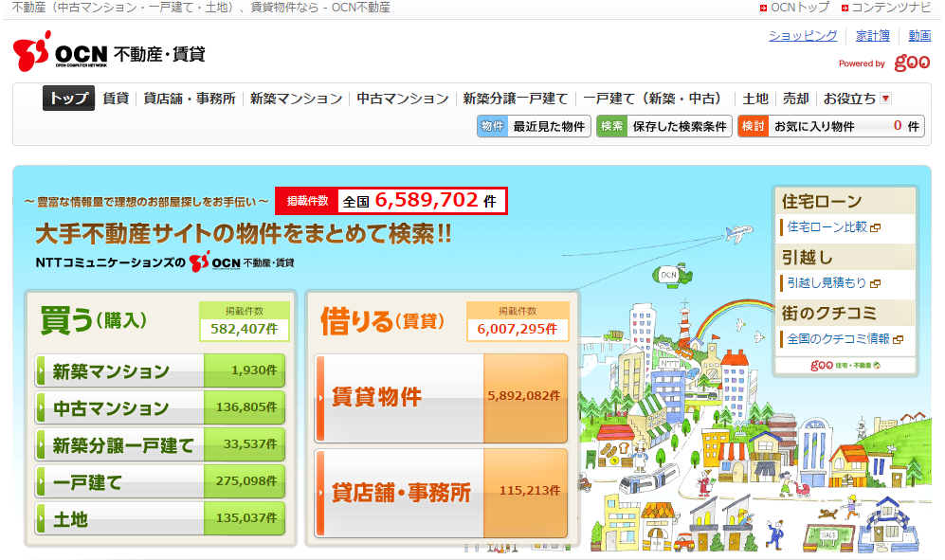Image resolution: width=945 pixels, height=560 pixels.
Task: Click the 大手不動産サイトの物件をまとめて検索!! headline
Action: point(244,234)
